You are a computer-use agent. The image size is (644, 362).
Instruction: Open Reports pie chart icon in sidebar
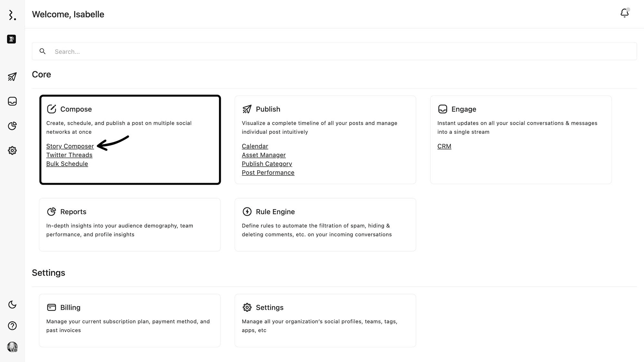point(12,126)
